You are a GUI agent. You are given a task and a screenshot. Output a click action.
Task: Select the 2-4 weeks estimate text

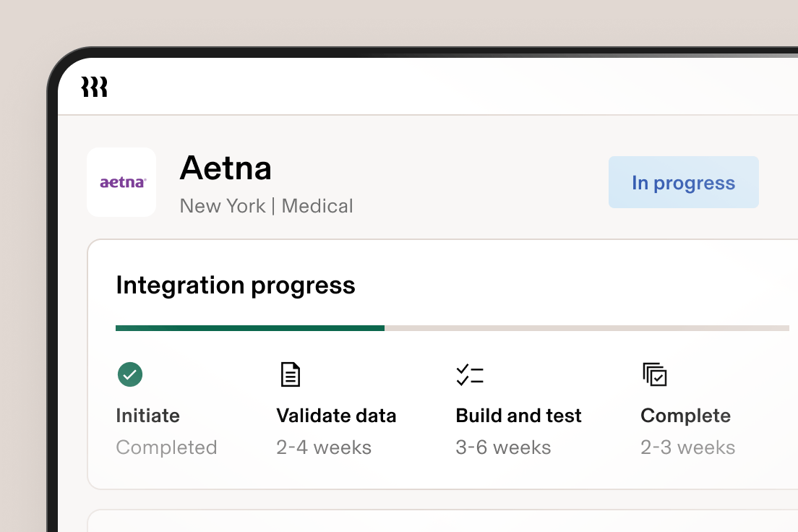point(324,447)
